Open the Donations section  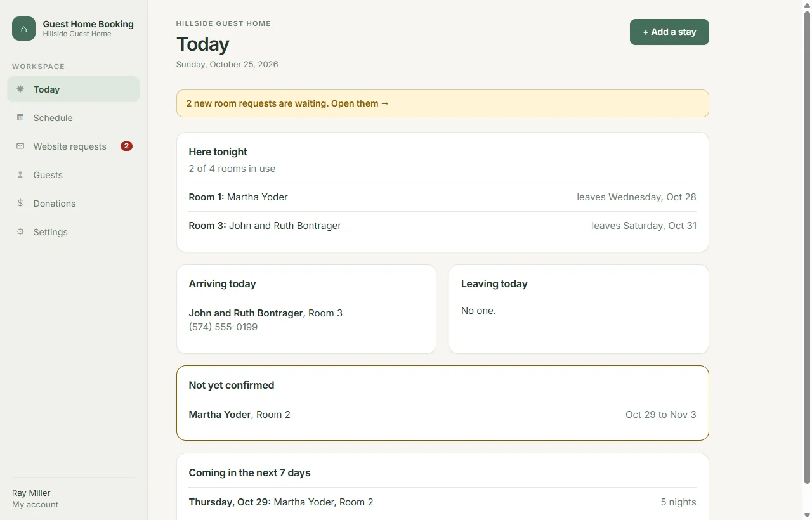(74, 204)
